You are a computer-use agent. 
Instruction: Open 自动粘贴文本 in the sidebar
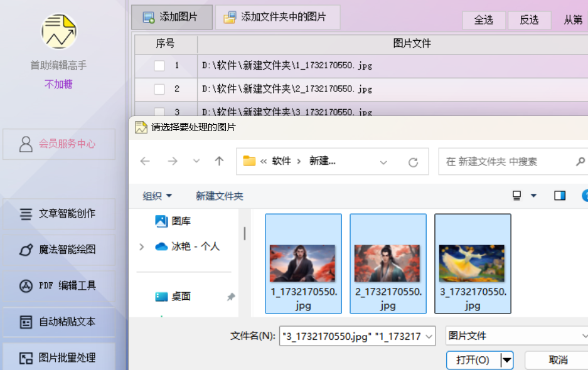click(x=59, y=322)
